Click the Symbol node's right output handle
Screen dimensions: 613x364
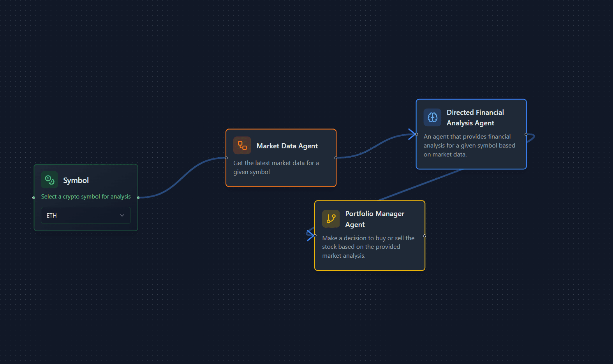[x=138, y=198]
